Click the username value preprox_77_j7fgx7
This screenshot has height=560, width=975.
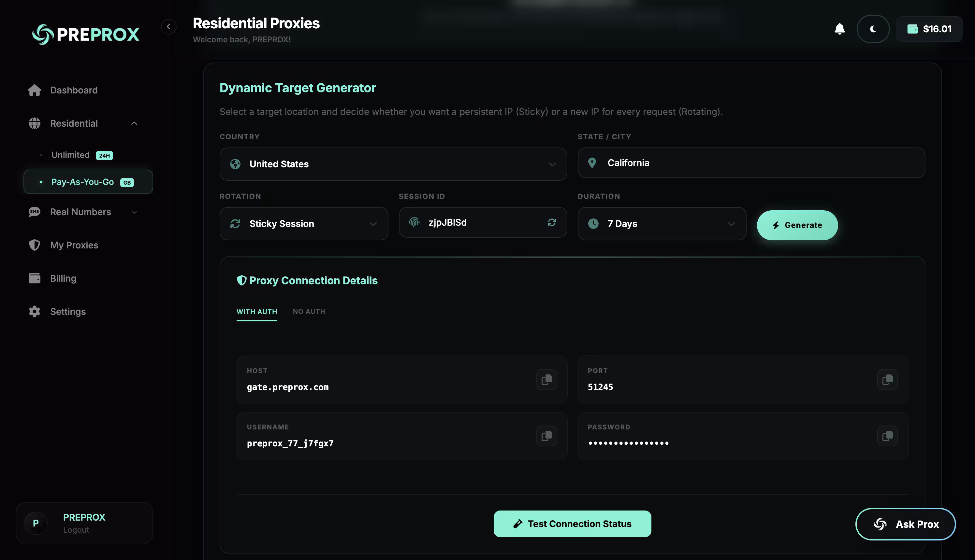click(290, 444)
